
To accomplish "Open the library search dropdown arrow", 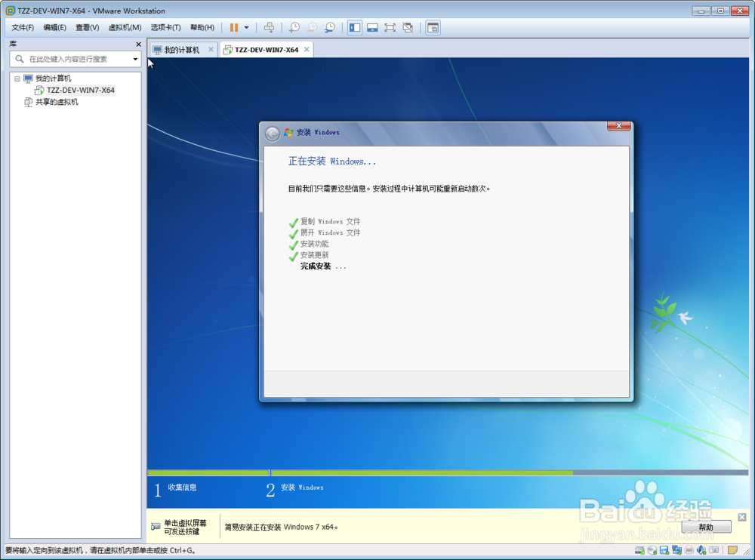I will point(135,59).
